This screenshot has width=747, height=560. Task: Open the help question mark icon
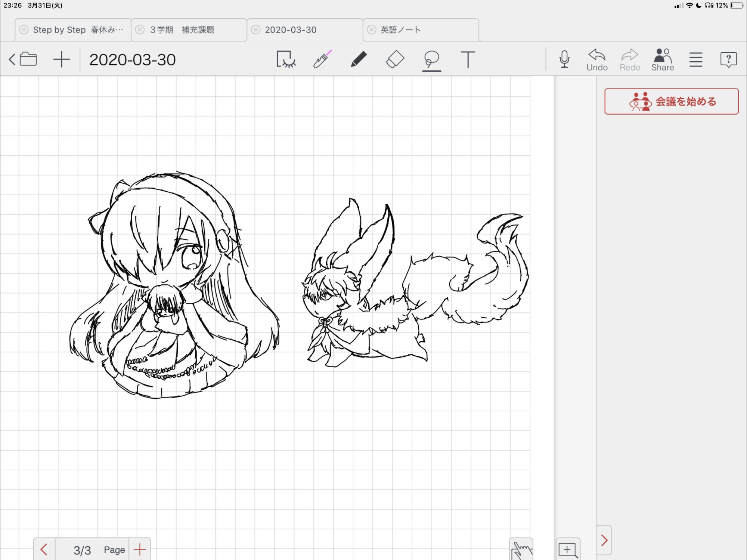coord(728,59)
